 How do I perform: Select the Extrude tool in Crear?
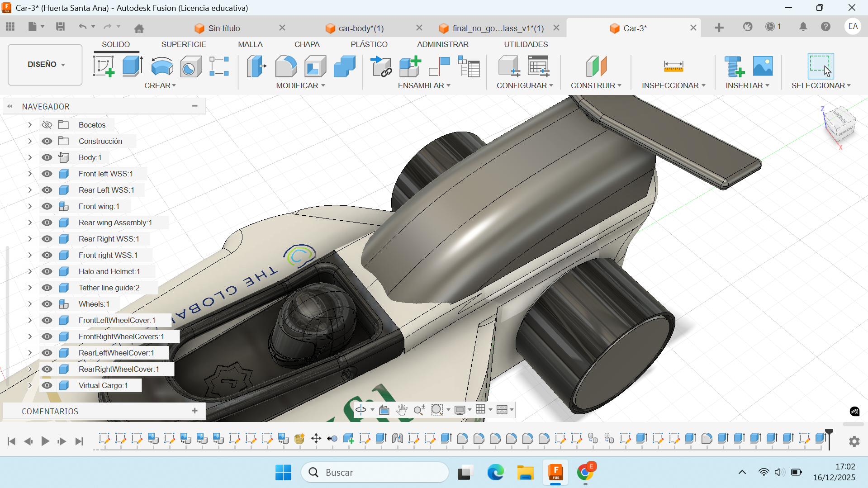coord(133,66)
